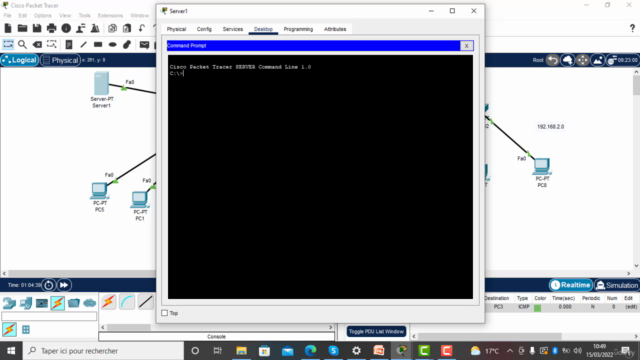Pick the black copper straight-through cable
The width and height of the screenshot is (640, 360).
tap(145, 302)
